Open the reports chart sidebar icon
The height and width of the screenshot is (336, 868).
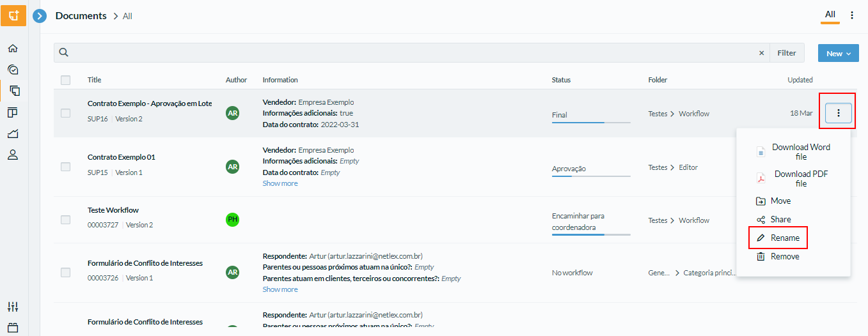13,134
